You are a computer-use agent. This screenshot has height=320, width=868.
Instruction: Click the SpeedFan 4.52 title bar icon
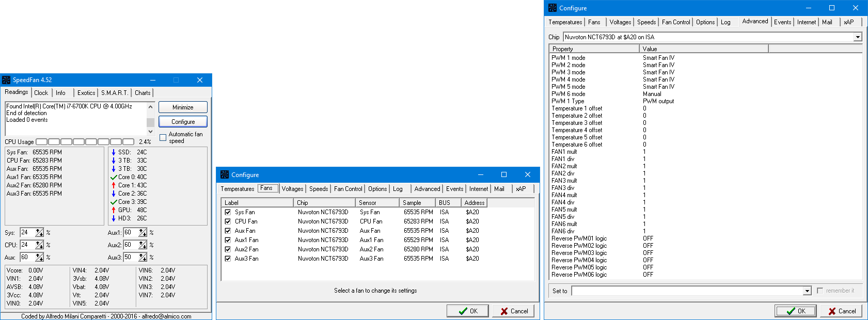pyautogui.click(x=6, y=80)
